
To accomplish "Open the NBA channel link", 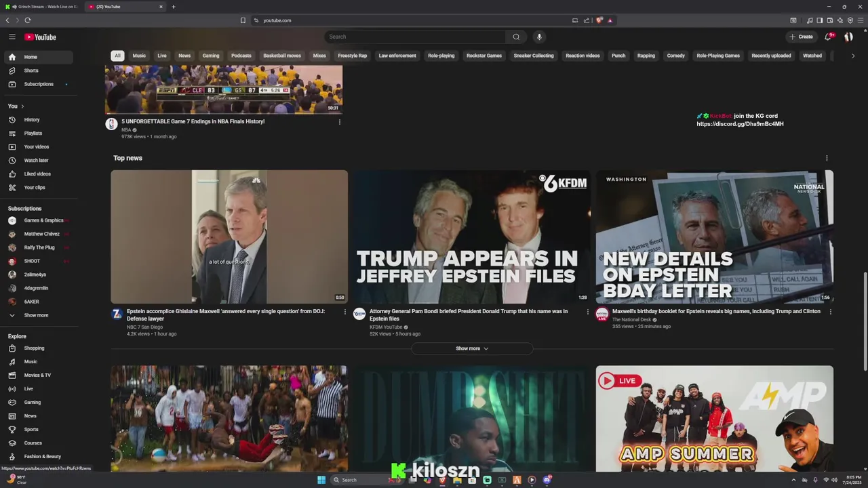I will click(126, 129).
